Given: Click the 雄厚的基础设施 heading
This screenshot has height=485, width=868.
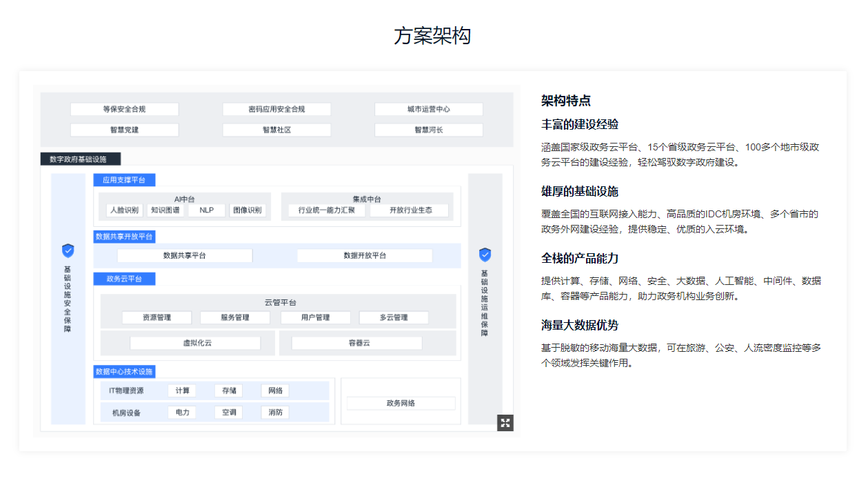Looking at the screenshot, I should [x=580, y=191].
